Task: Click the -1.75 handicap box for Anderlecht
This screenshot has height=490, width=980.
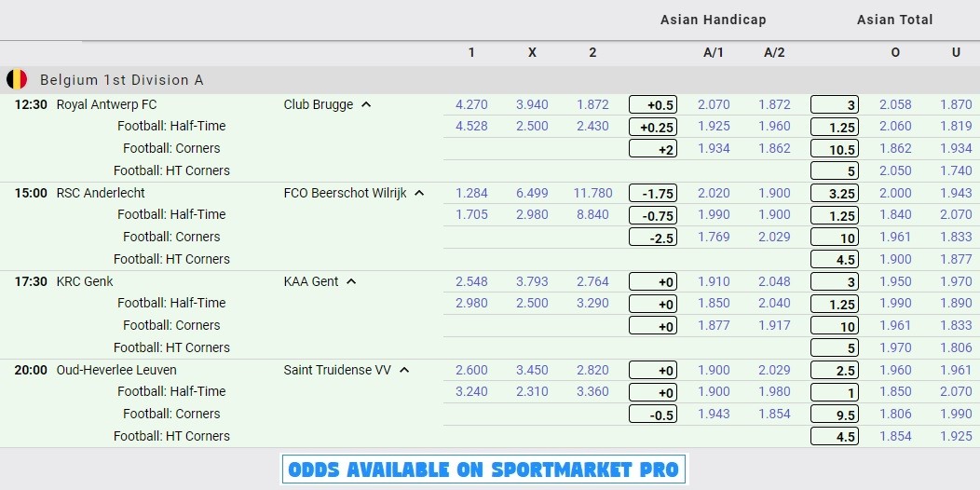Action: 653,193
